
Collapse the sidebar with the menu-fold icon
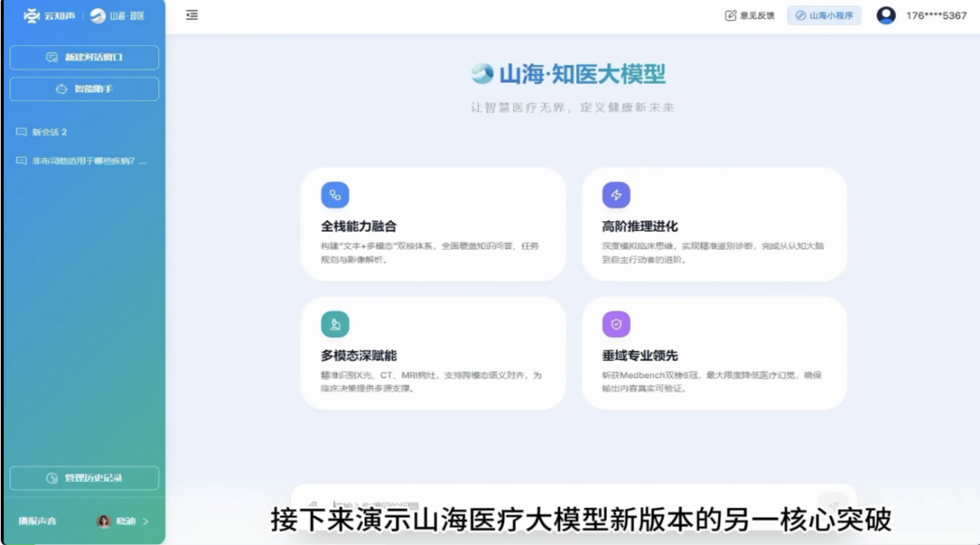click(191, 15)
